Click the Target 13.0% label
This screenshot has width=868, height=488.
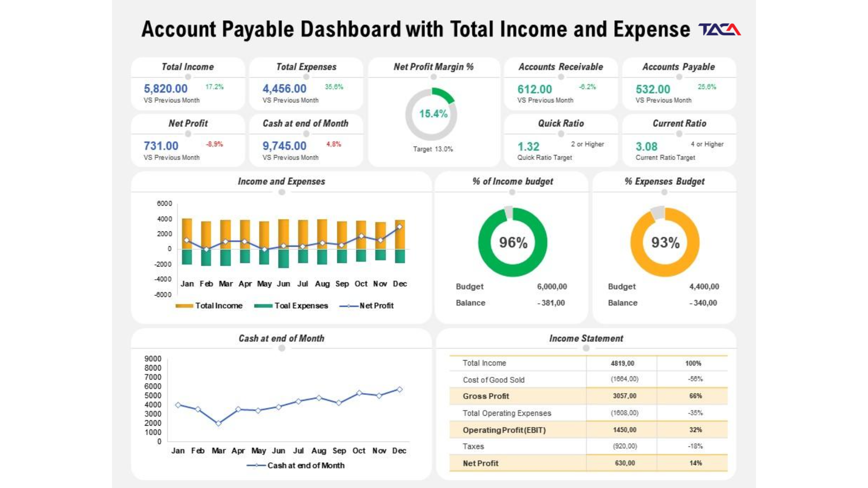433,149
